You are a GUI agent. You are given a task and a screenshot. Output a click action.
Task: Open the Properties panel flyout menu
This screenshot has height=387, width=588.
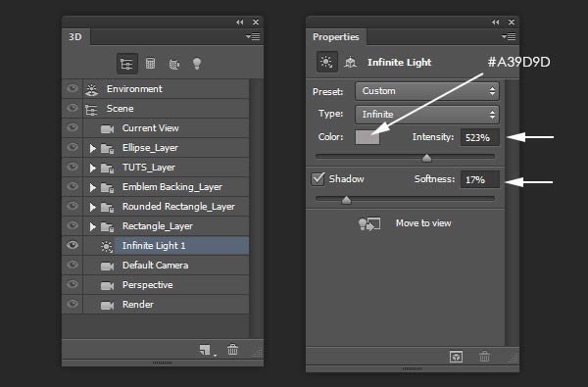click(x=509, y=37)
